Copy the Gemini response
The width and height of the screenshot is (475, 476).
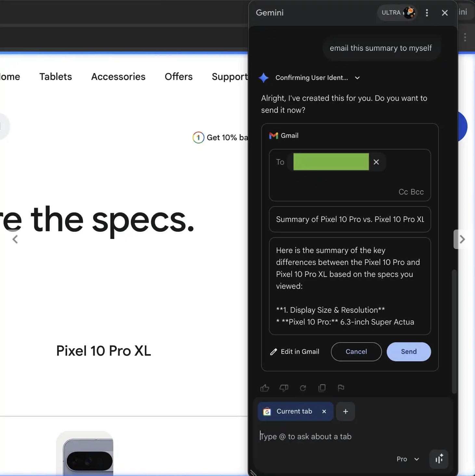point(322,388)
